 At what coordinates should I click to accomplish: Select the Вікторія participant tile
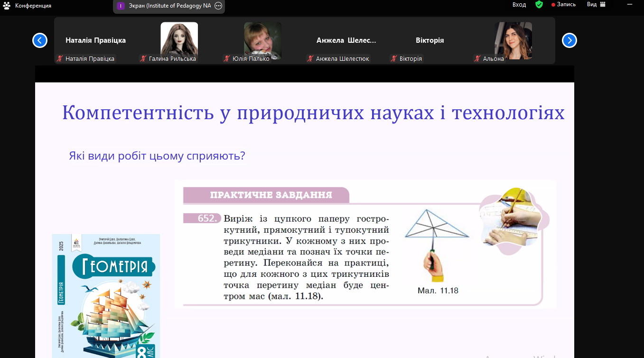pos(430,41)
